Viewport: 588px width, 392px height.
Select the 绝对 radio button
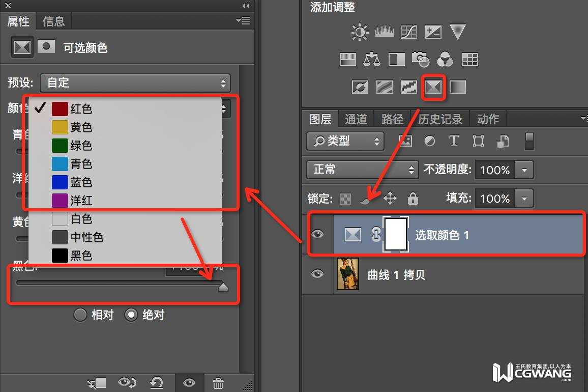tap(131, 315)
